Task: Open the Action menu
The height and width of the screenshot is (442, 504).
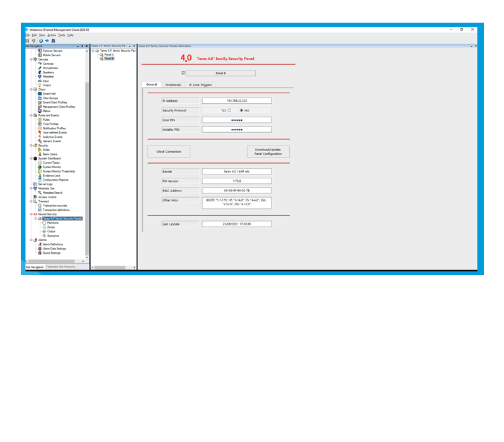Action: tap(52, 35)
